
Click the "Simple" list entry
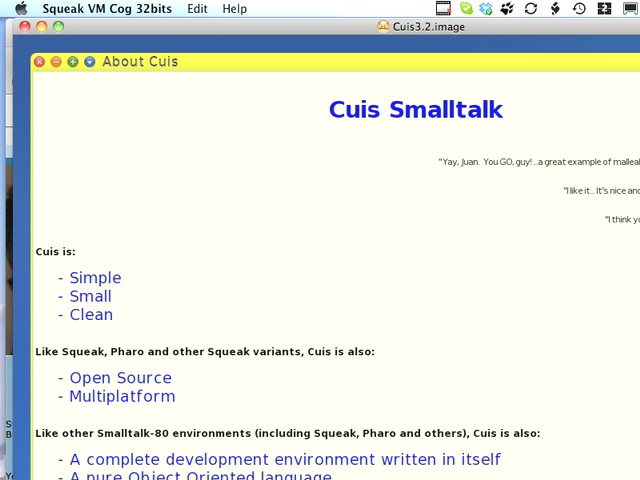[95, 278]
